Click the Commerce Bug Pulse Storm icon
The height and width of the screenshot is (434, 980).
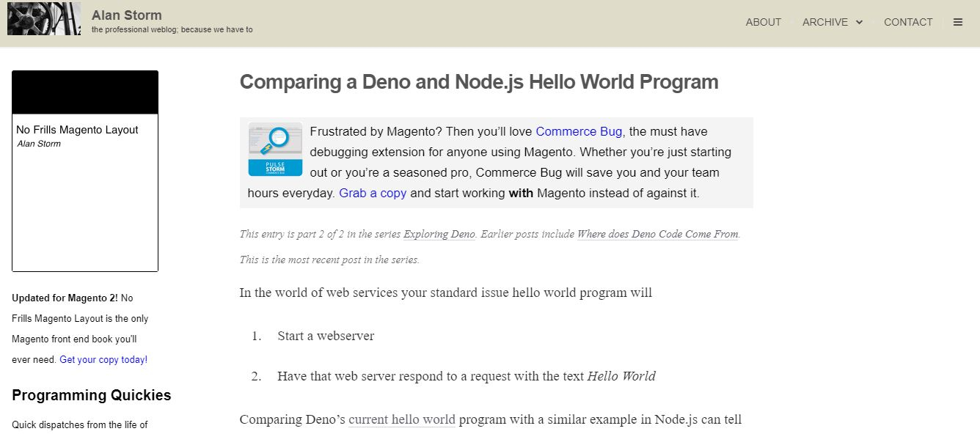coord(275,150)
